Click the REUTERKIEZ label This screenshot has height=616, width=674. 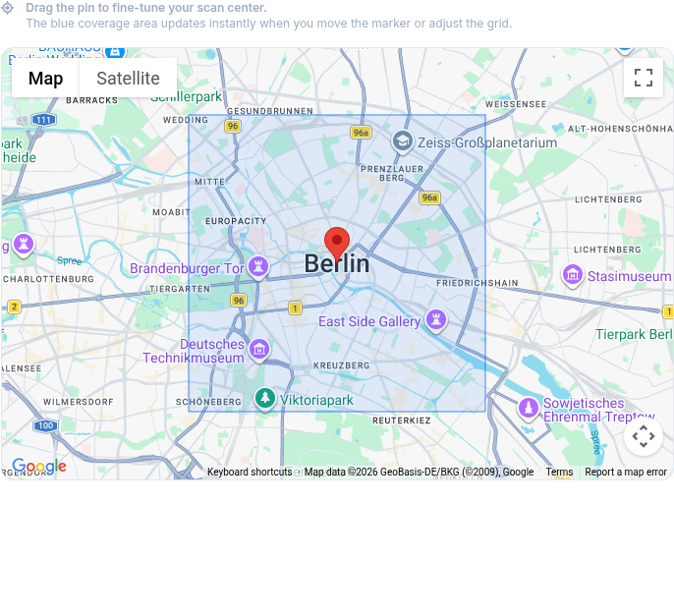[x=402, y=420]
